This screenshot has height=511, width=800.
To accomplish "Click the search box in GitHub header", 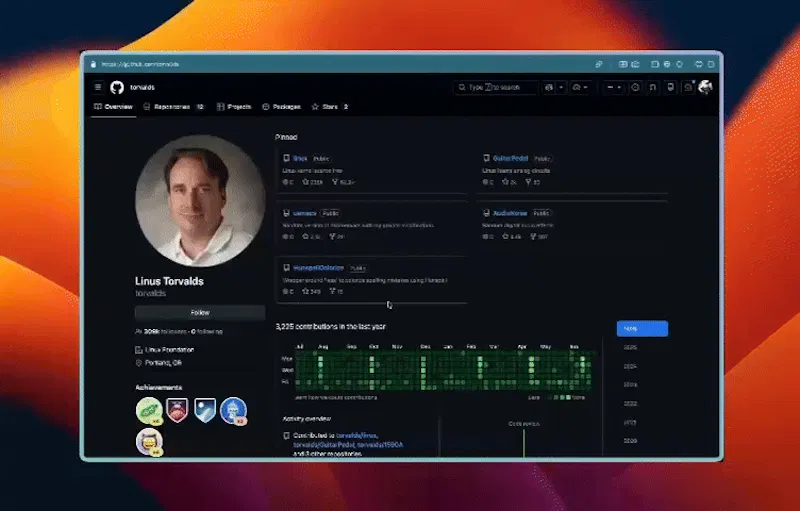I will point(496,87).
